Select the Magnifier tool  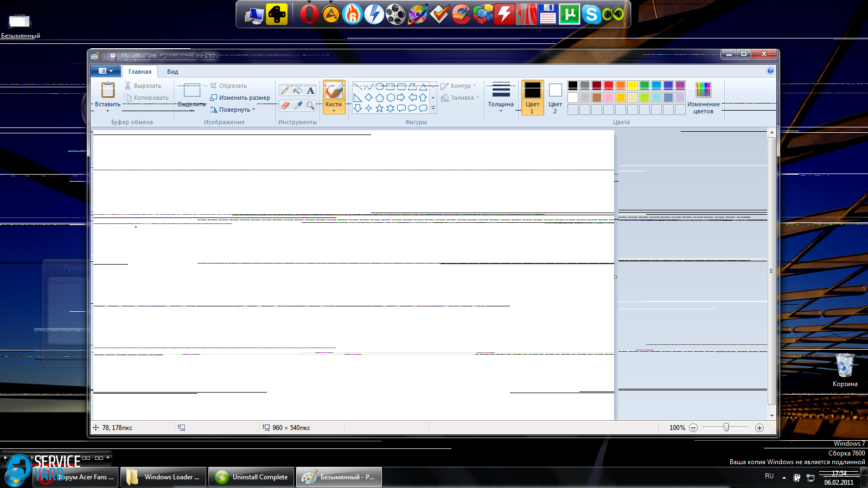[x=310, y=106]
